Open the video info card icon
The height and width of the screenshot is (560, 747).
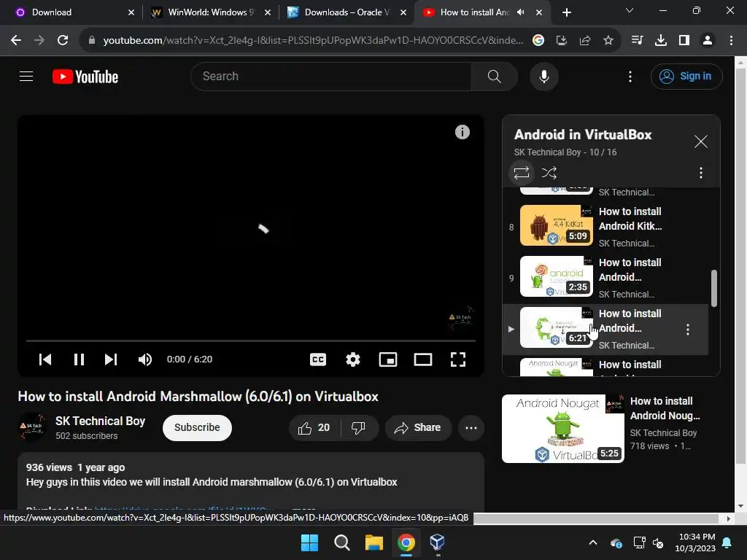[x=462, y=132]
